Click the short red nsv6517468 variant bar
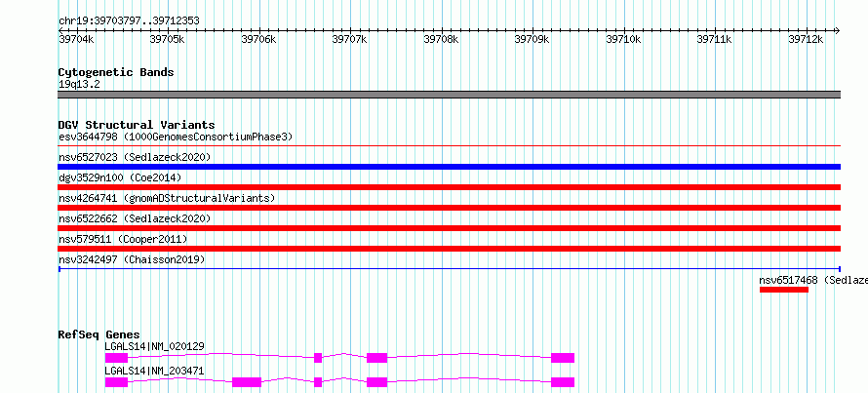Screen dimensions: 868x393 [x=784, y=290]
